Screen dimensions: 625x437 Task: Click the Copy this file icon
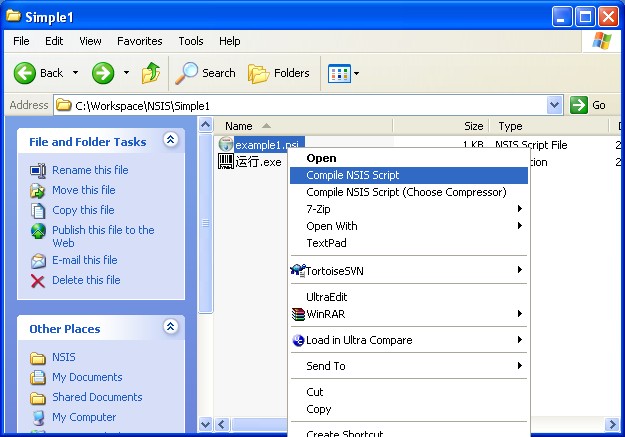(38, 211)
